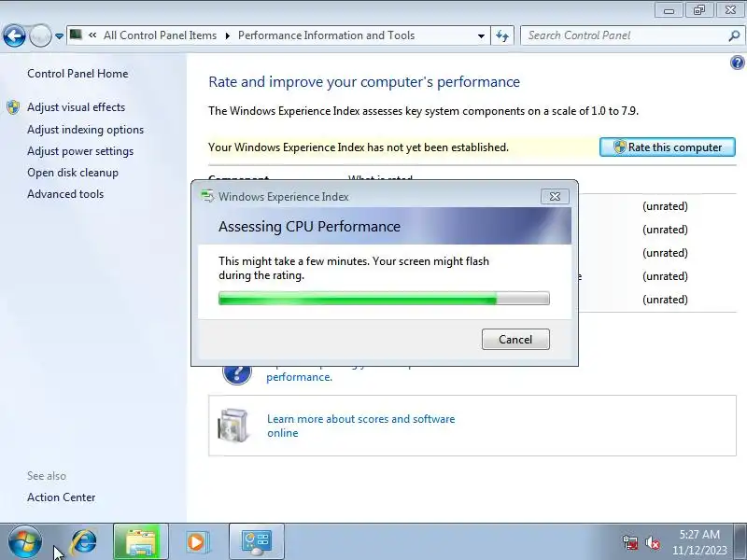Launch Windows Media Player from taskbar
Screen dimensions: 747x560
[x=196, y=542]
